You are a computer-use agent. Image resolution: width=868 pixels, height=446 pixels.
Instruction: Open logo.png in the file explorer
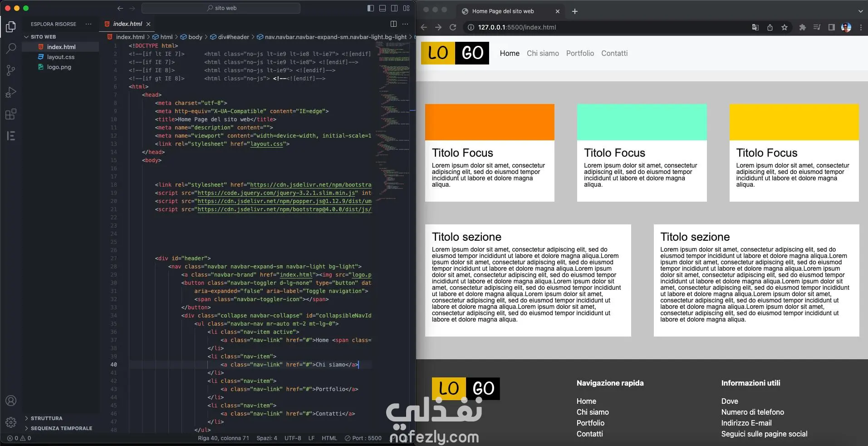(x=59, y=67)
